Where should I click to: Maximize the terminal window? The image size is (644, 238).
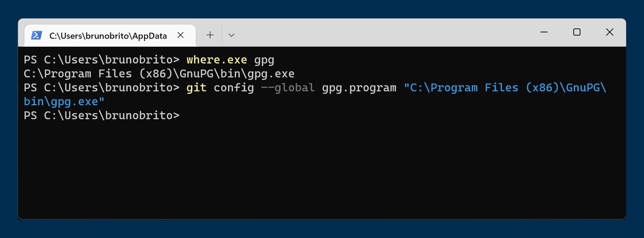(577, 32)
